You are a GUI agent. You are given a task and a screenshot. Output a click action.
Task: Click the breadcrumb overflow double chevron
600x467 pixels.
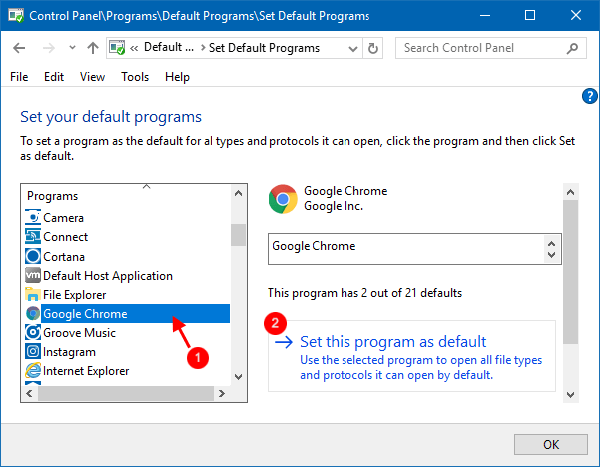click(x=134, y=49)
